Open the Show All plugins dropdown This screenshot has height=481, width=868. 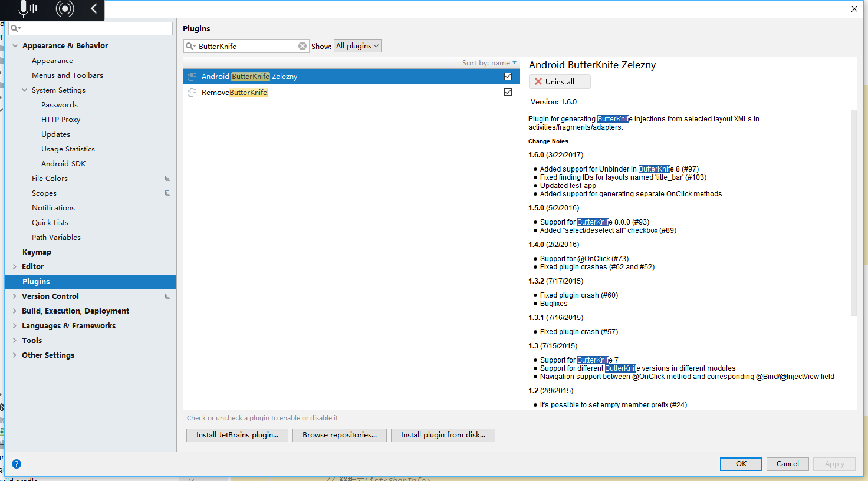pos(357,46)
